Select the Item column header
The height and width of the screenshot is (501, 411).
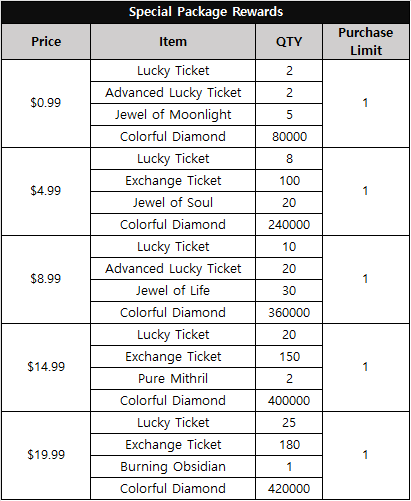[x=173, y=42]
